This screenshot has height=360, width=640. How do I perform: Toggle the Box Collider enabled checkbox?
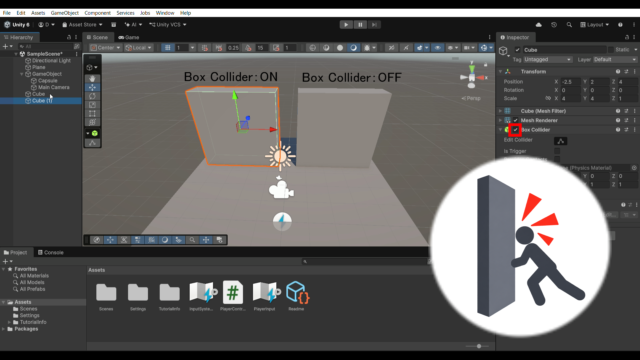point(516,130)
